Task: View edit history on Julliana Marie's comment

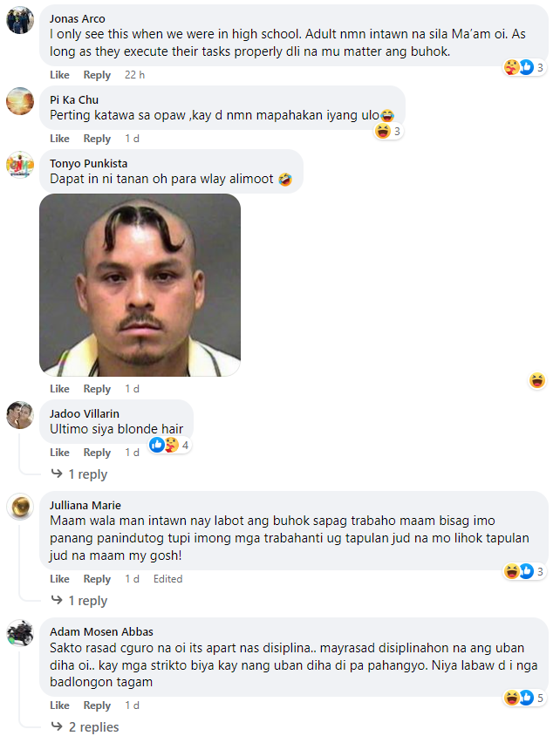Action: (x=167, y=579)
